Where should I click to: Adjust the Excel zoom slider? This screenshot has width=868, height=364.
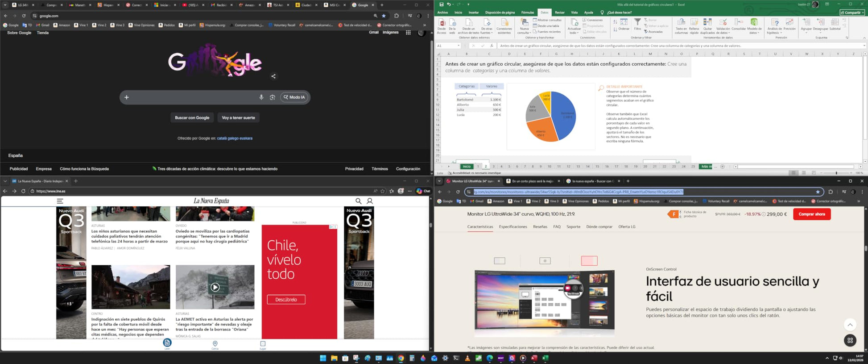[836, 173]
